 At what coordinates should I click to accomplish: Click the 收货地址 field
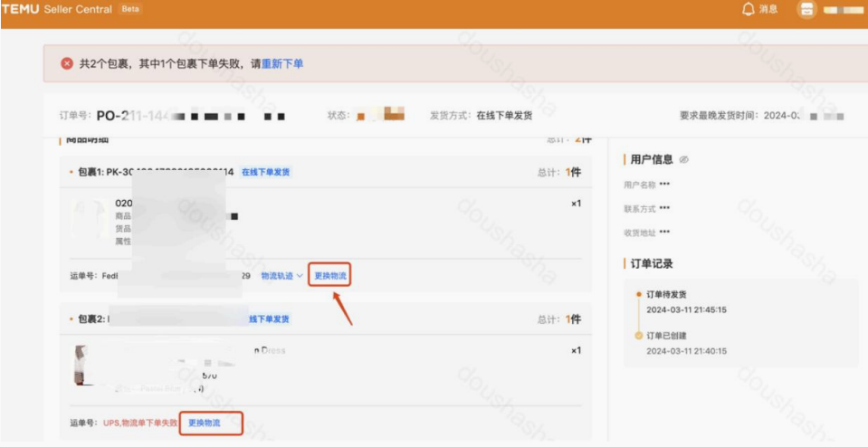[x=646, y=233]
